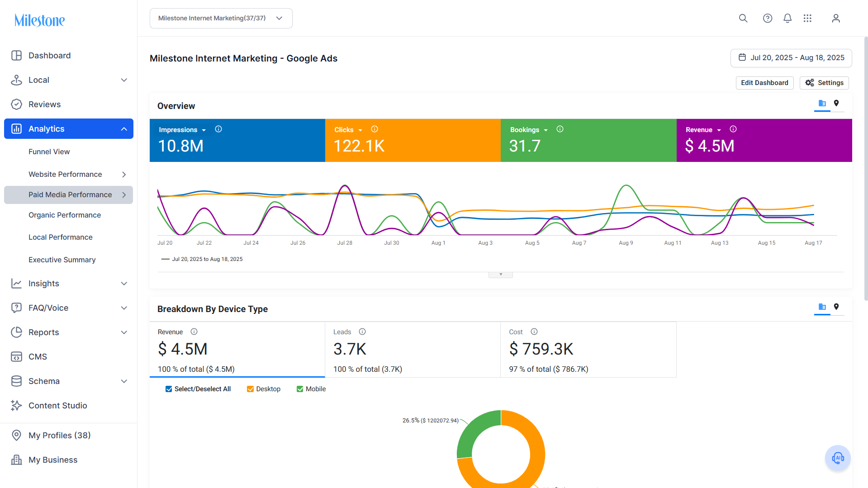The height and width of the screenshot is (488, 868).
Task: Switch Overview to business building view
Action: coord(822,104)
